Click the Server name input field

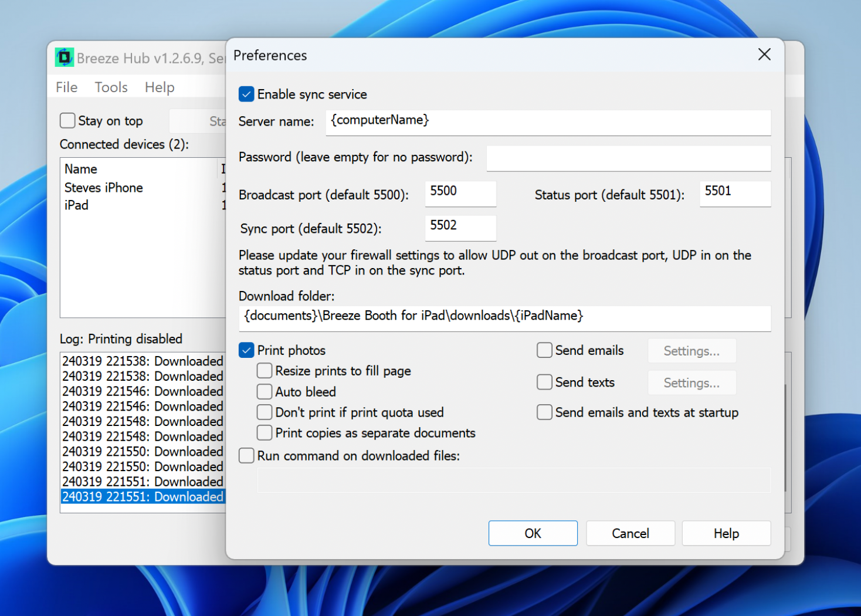(x=548, y=122)
